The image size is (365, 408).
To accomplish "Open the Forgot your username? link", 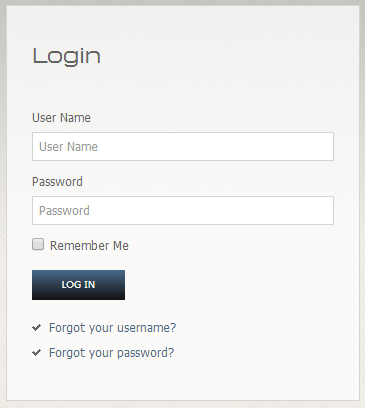I will [112, 328].
